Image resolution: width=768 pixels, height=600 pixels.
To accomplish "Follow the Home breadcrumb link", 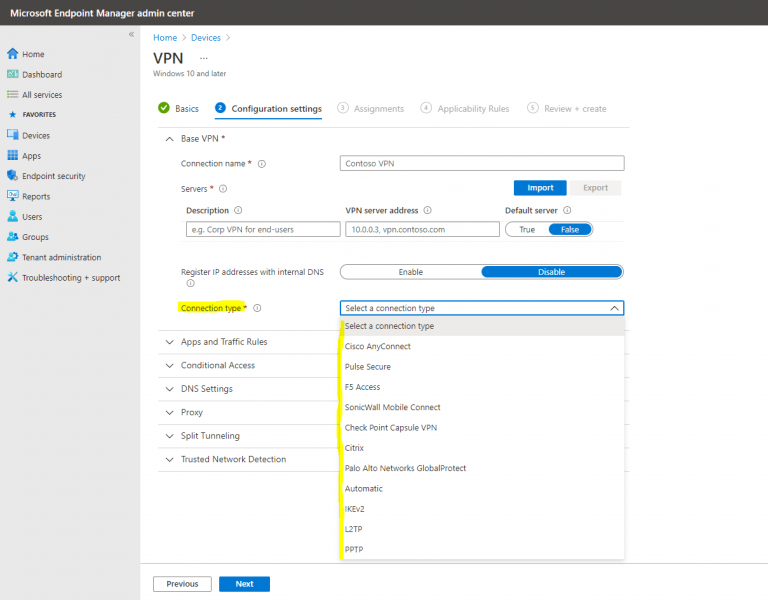I will click(165, 38).
